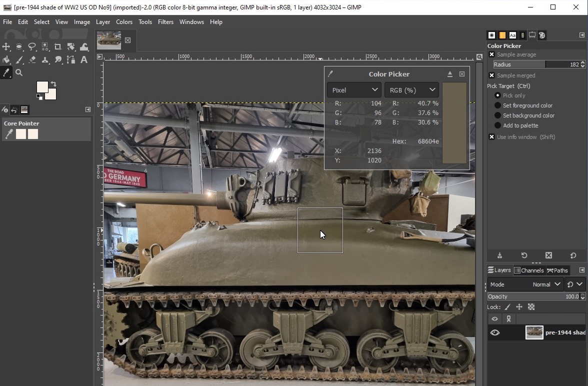
Task: Open the Images tab in left dock
Action: [x=24, y=110]
